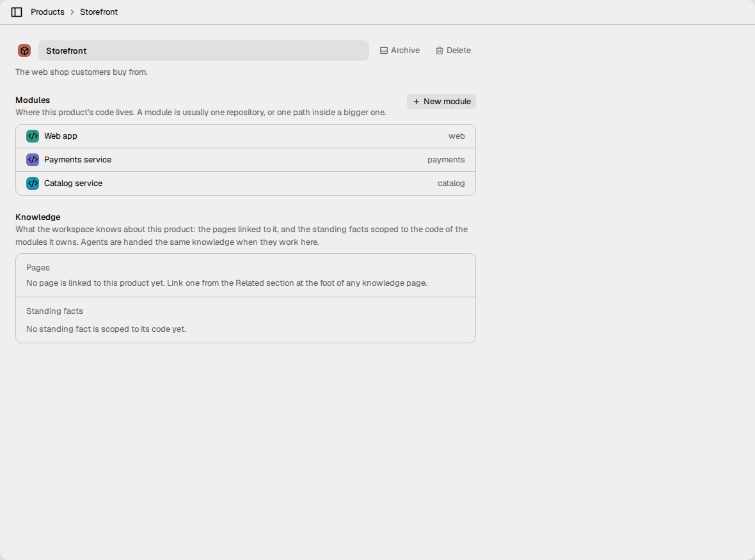Image resolution: width=755 pixels, height=560 pixels.
Task: Click the red Storefront product cube icon
Action: (x=24, y=51)
